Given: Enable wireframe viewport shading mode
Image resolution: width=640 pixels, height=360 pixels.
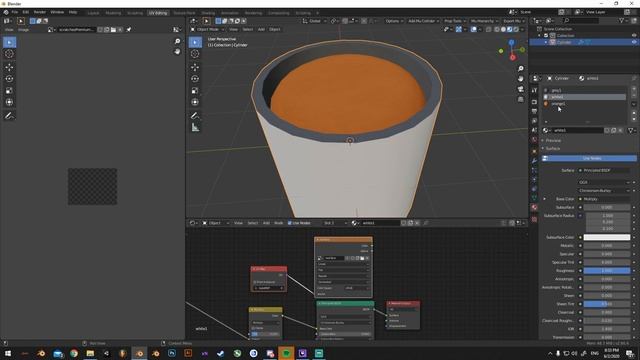Looking at the screenshot, I should pyautogui.click(x=497, y=29).
